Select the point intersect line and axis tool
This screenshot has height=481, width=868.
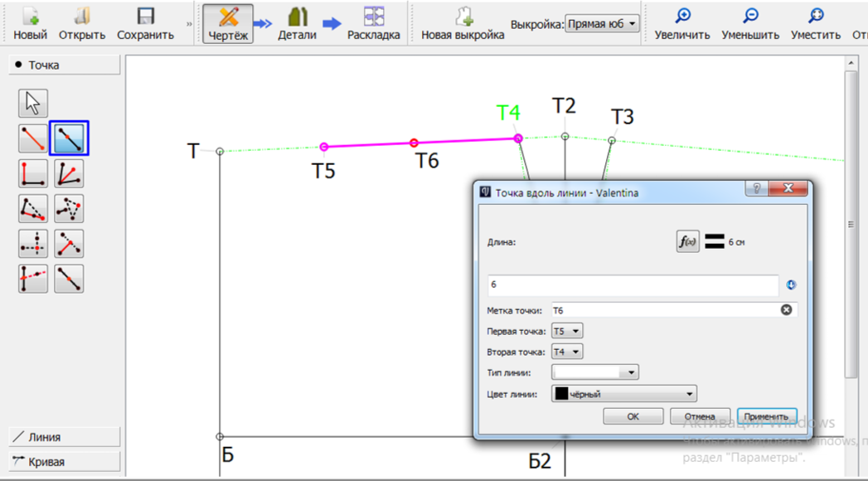[x=32, y=279]
